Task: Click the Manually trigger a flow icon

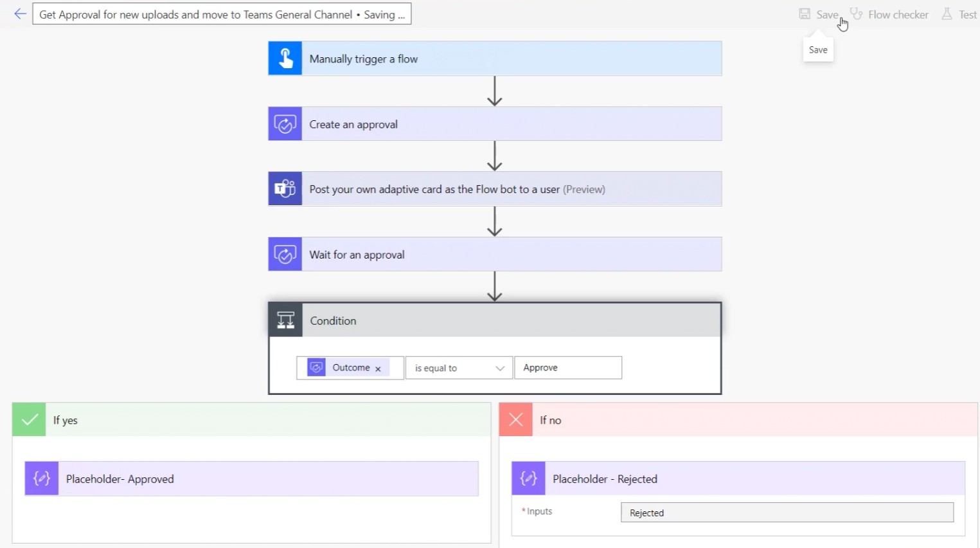Action: (x=285, y=59)
